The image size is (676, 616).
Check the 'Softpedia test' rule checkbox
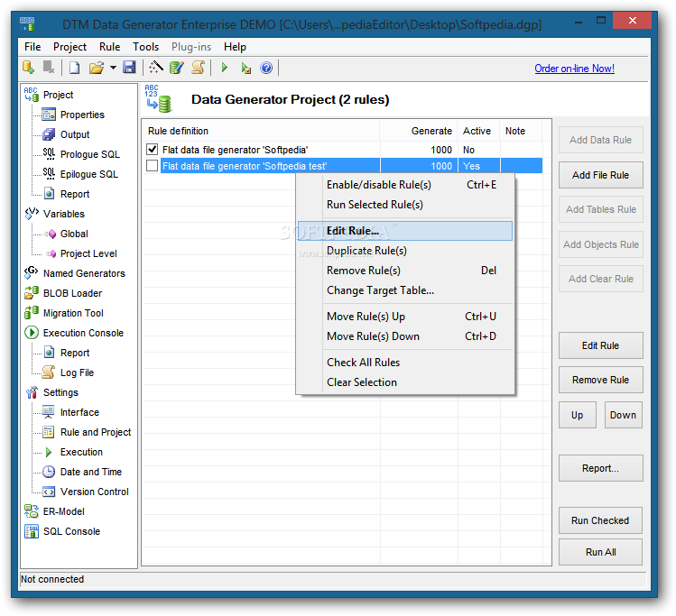[x=152, y=166]
